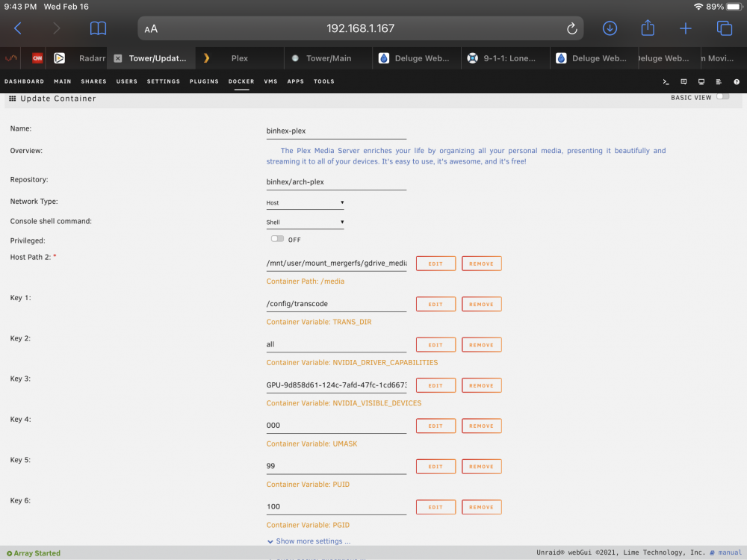Open Safari downloads icon
747x560 pixels.
610,28
